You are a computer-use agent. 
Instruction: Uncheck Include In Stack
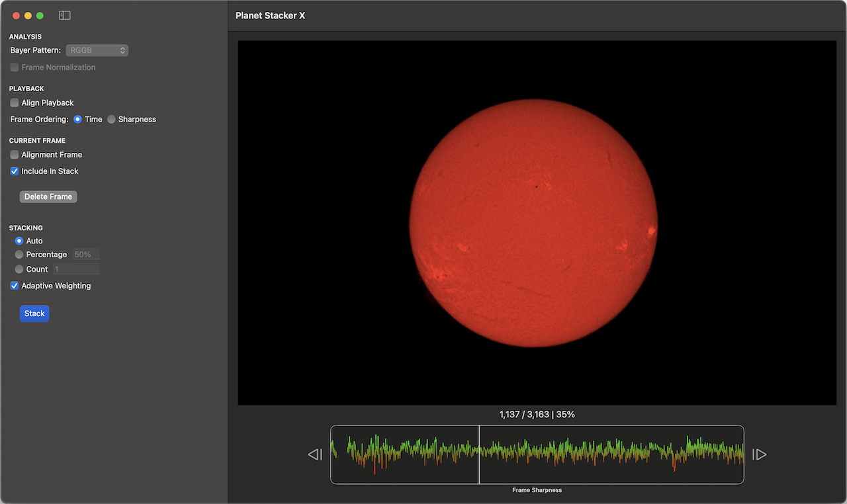click(x=15, y=171)
